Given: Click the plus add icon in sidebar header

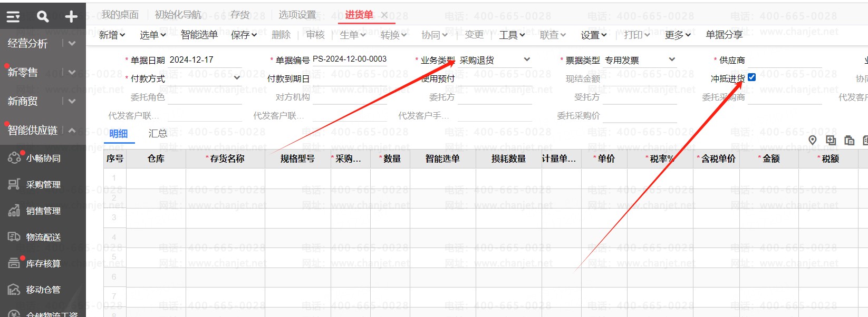Looking at the screenshot, I should tap(71, 17).
